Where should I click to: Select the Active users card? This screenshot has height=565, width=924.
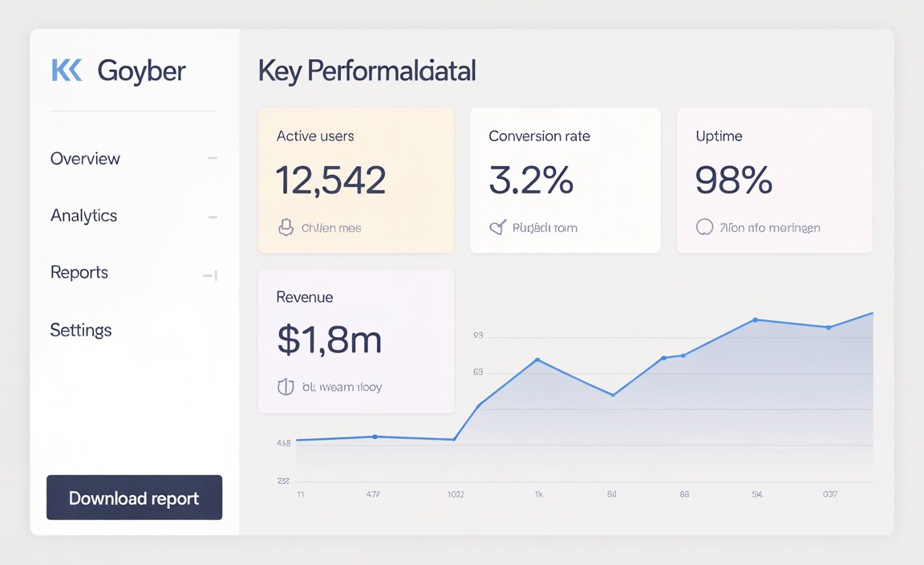click(355, 181)
